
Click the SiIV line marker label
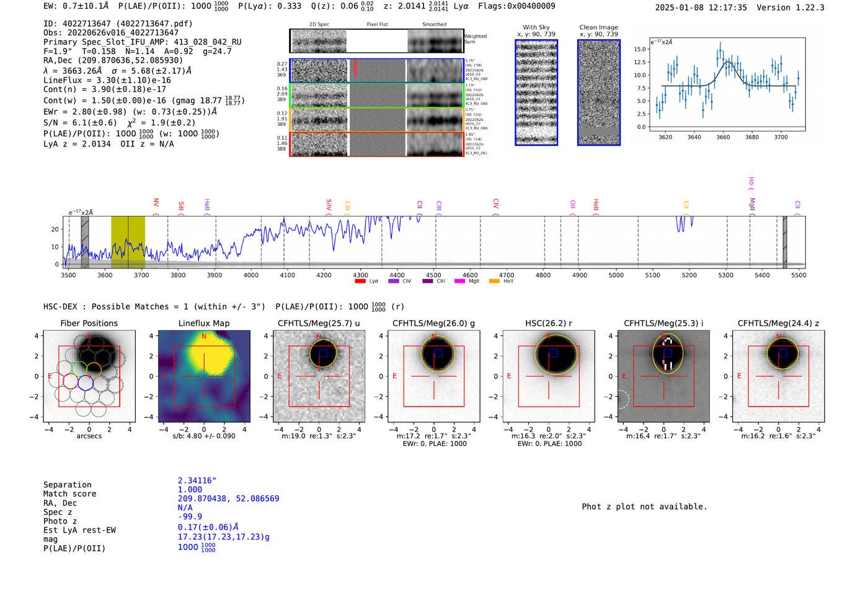pyautogui.click(x=329, y=205)
